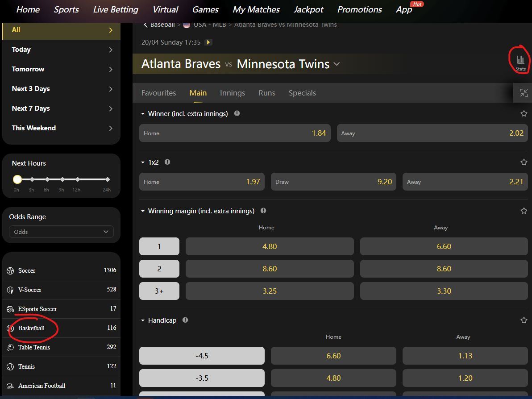The width and height of the screenshot is (532, 399).
Task: Switch to the Innings tab
Action: pyautogui.click(x=233, y=93)
